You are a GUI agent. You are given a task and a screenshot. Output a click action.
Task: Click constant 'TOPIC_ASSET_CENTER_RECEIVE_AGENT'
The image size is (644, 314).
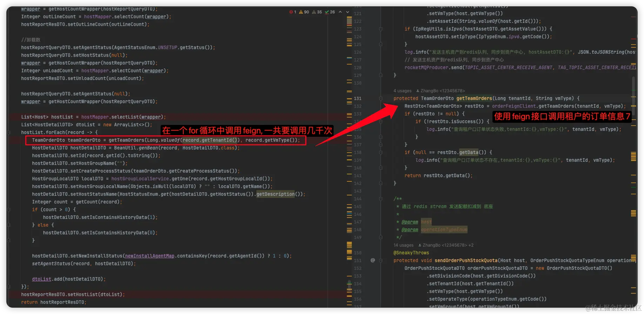508,68
